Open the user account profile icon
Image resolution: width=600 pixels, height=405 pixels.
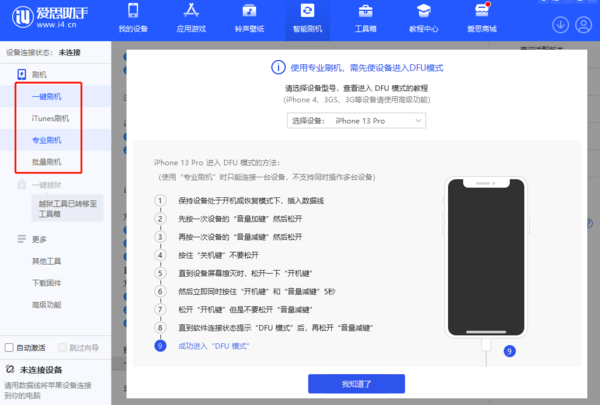584,25
